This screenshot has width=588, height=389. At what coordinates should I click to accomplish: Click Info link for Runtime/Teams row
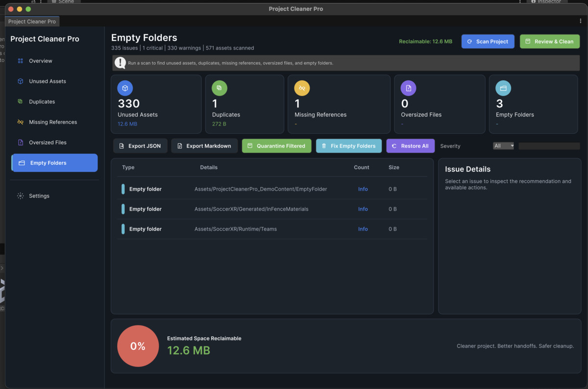tap(363, 229)
